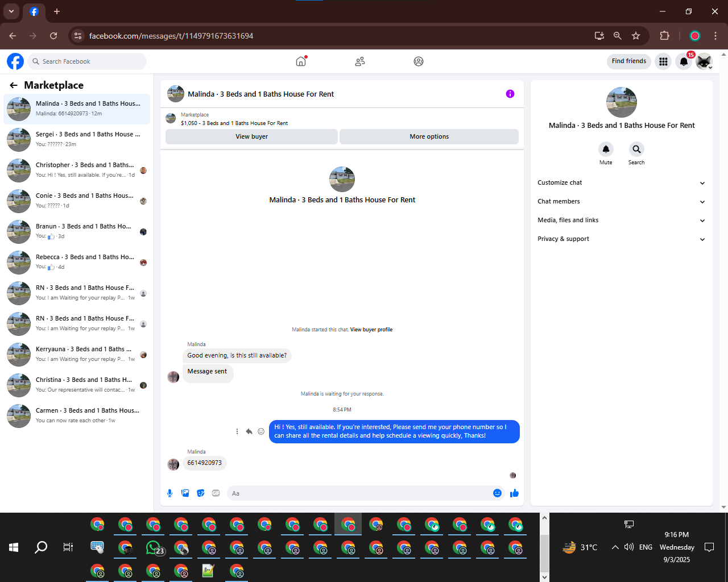Open the GIF picker icon

216,493
